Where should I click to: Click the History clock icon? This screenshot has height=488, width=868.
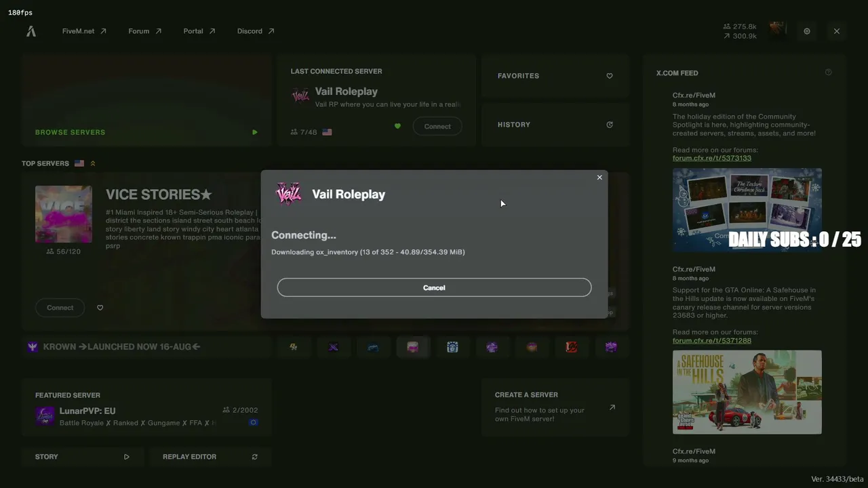(x=610, y=125)
